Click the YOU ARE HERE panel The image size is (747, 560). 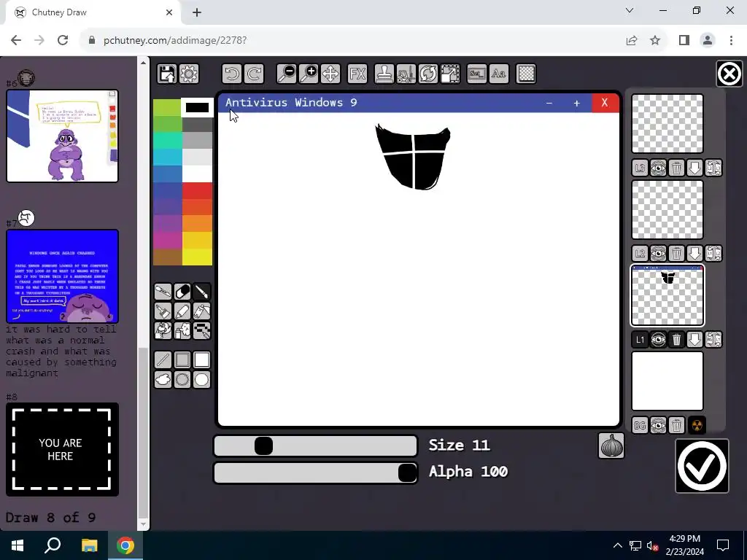click(x=63, y=449)
